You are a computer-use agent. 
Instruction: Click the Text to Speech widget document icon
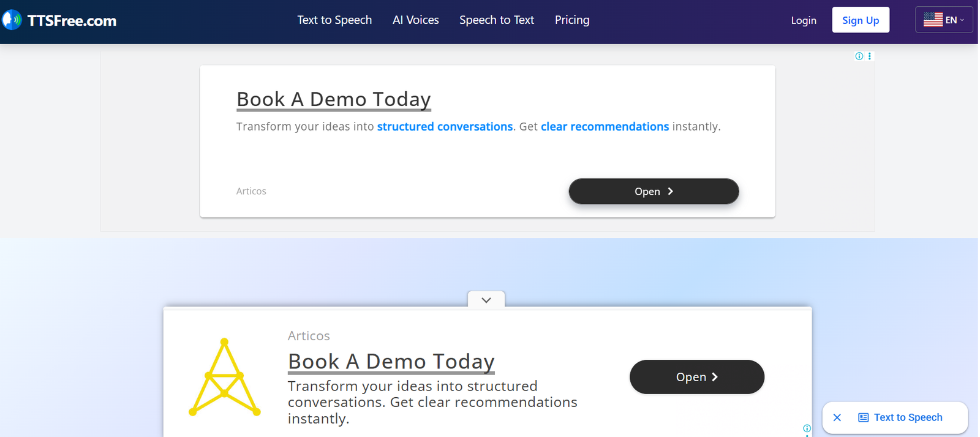(x=864, y=417)
